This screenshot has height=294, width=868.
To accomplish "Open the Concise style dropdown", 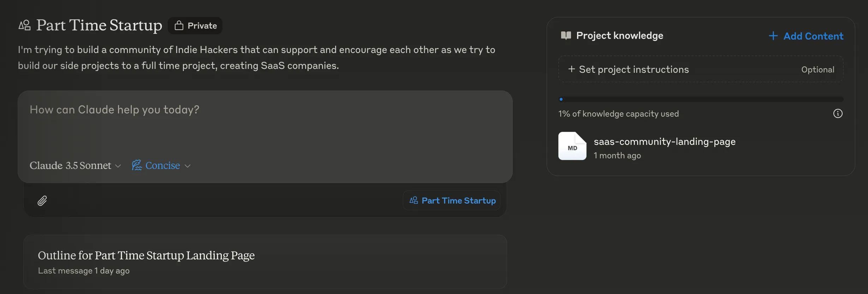I will (x=161, y=165).
